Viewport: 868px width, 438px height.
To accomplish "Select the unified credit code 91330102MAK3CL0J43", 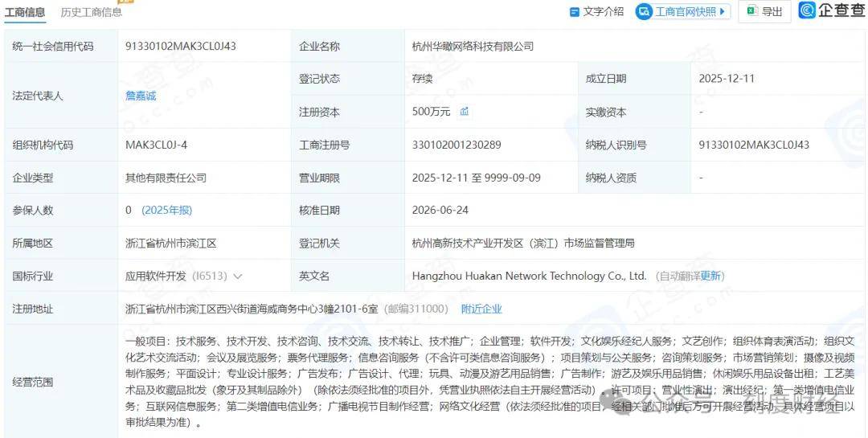I will pyautogui.click(x=181, y=46).
